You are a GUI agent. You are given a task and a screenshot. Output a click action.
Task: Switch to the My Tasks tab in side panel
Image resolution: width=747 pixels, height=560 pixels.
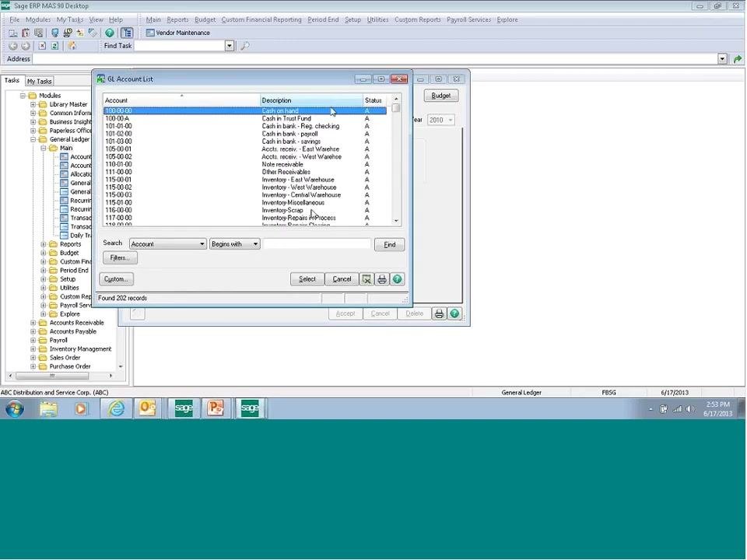[39, 82]
